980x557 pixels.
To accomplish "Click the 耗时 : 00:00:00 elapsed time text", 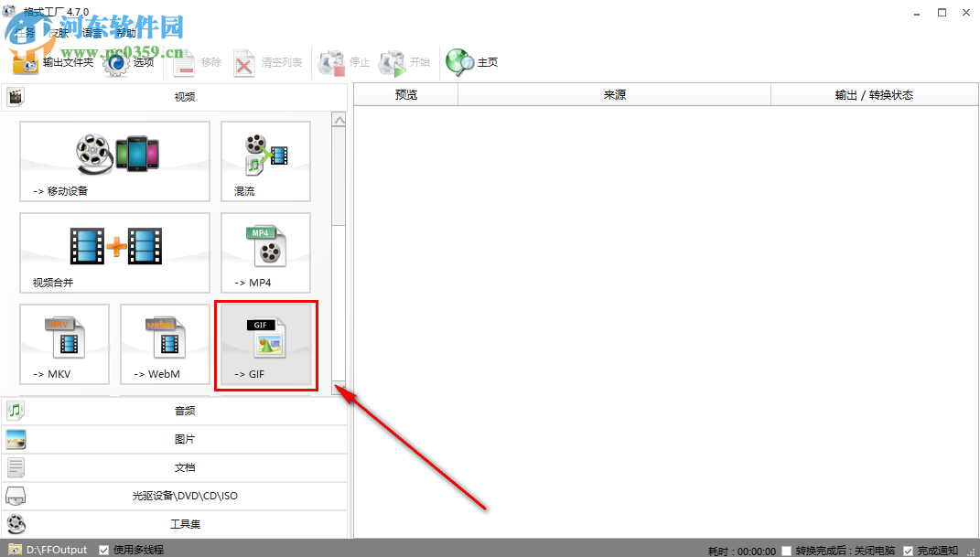I will [742, 552].
